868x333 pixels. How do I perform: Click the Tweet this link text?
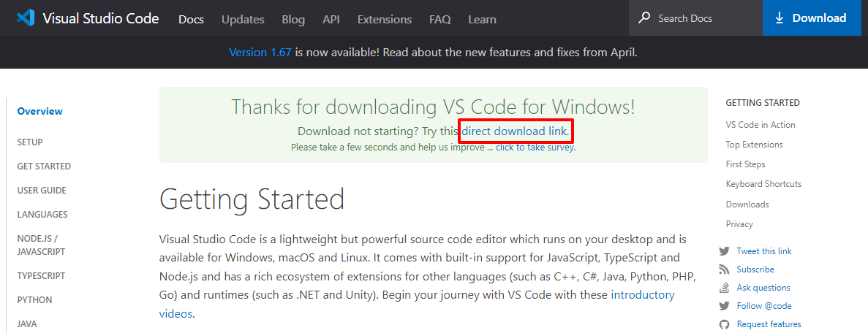[764, 251]
